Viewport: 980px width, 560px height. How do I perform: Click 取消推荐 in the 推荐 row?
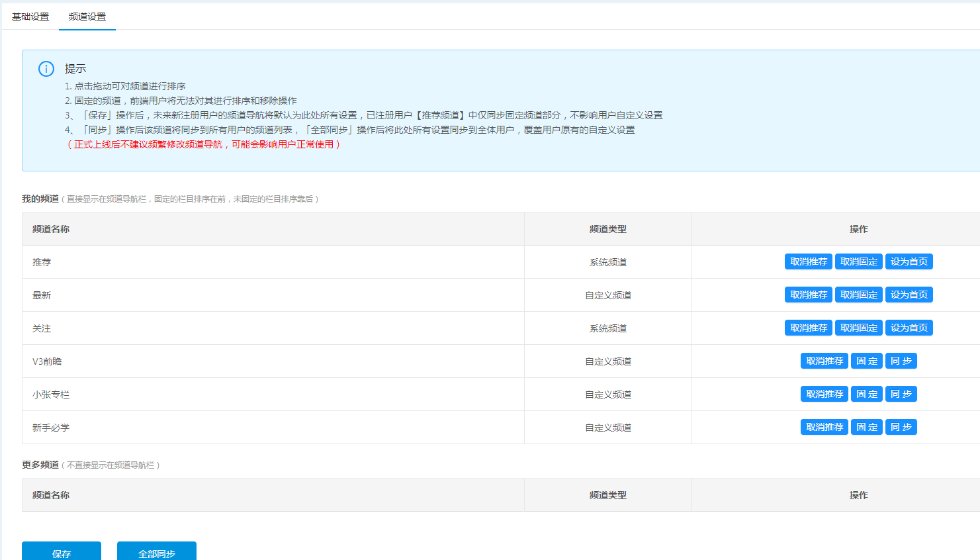(809, 261)
